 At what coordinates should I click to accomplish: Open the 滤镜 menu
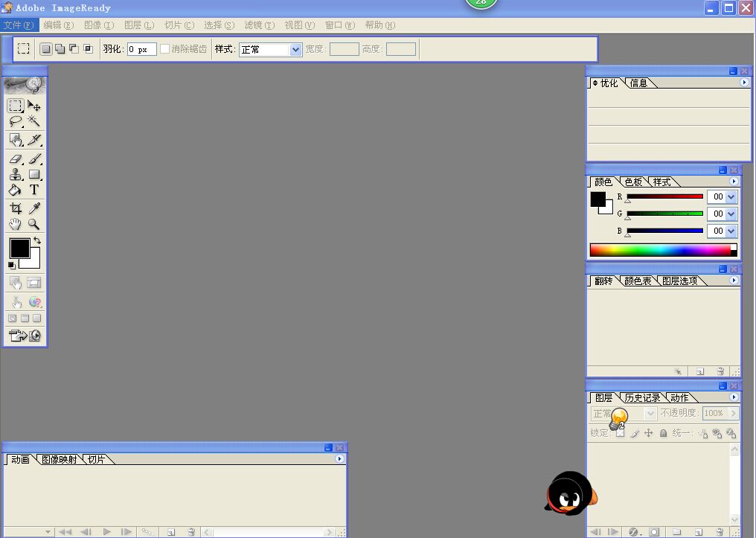click(260, 25)
